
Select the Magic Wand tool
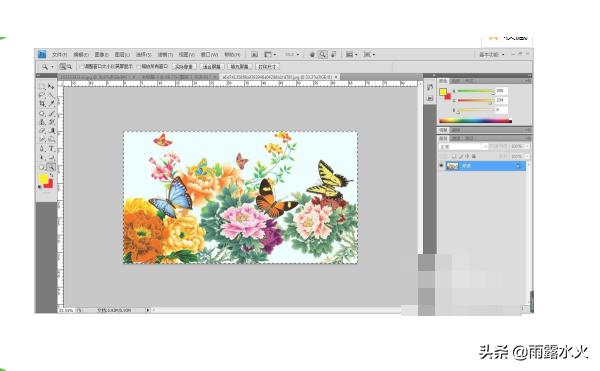(51, 95)
